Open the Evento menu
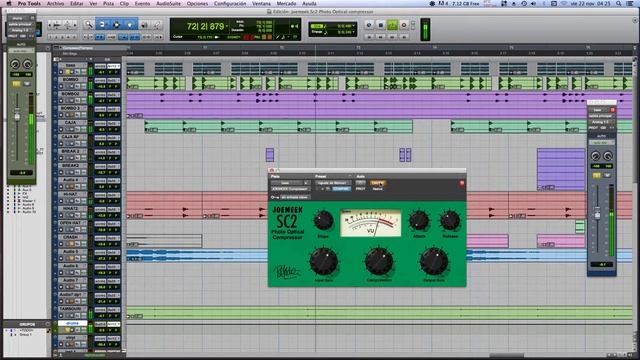 142,3
